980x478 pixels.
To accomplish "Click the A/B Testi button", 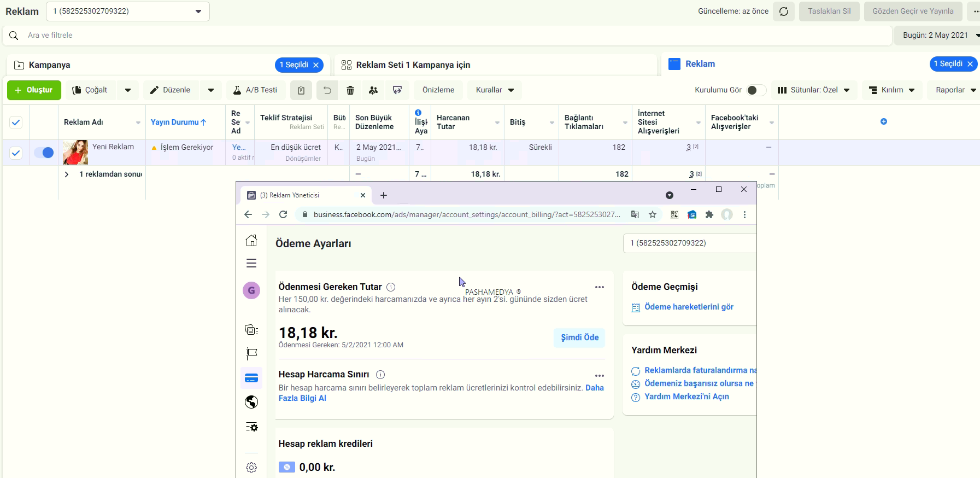I will (x=256, y=90).
